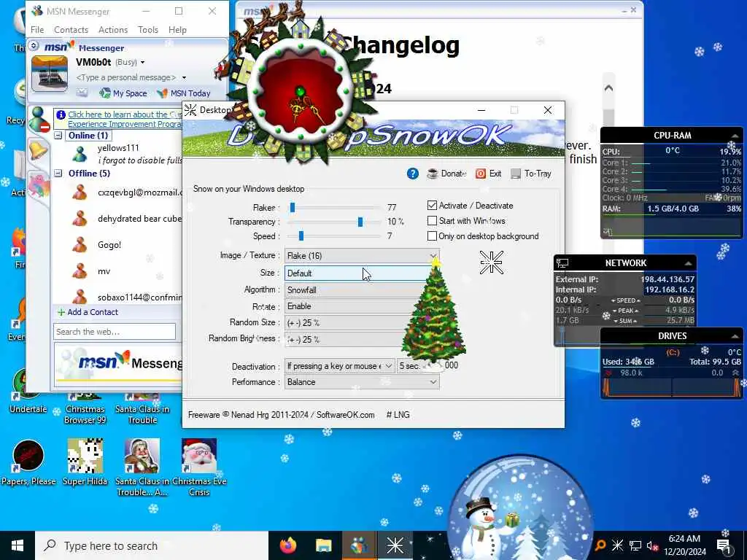Open the notification center icon on taskbar

point(724,545)
